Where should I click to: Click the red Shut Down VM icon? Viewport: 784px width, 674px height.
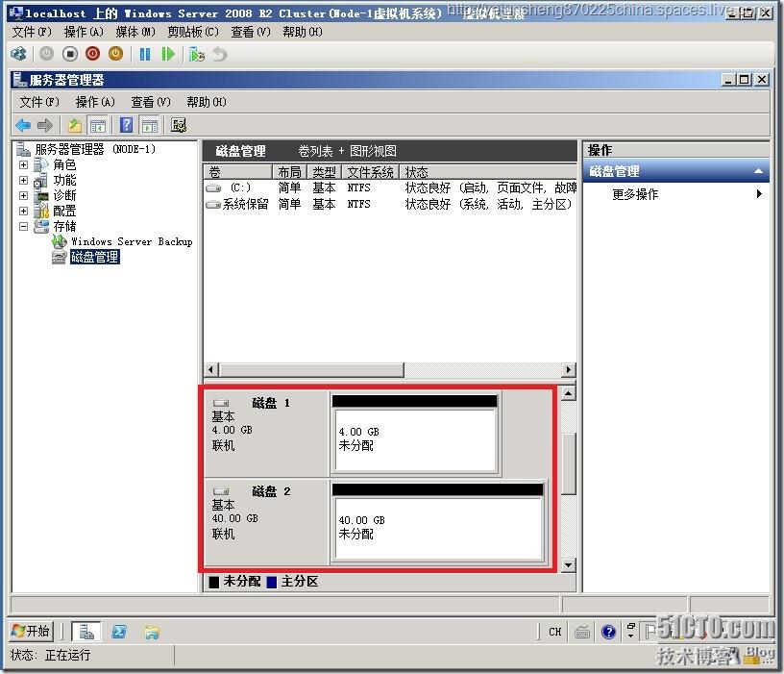click(92, 54)
